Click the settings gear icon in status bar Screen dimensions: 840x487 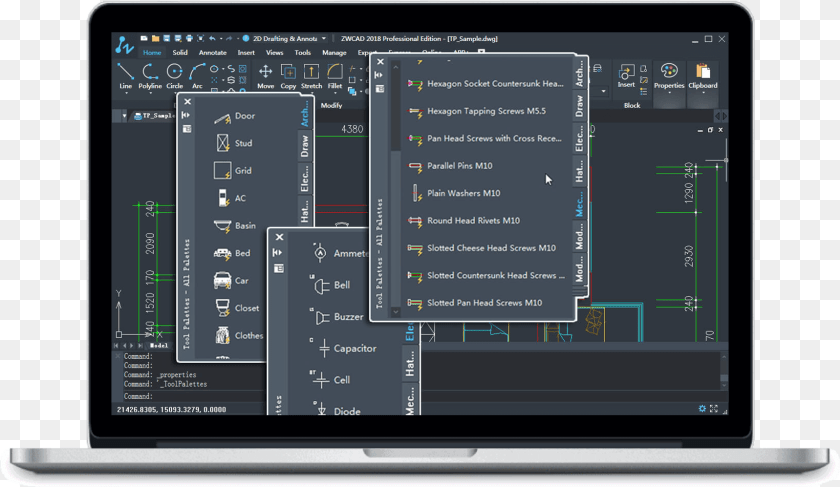pyautogui.click(x=702, y=408)
